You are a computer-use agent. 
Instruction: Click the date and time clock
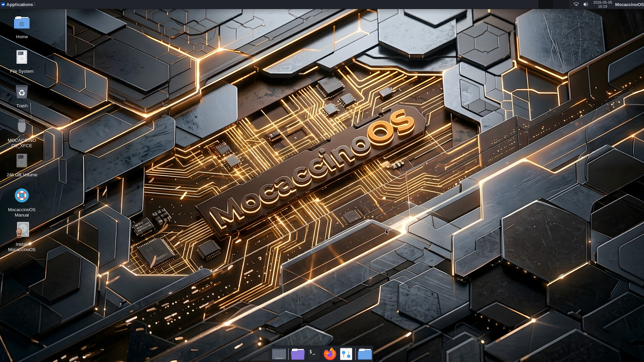point(602,4)
